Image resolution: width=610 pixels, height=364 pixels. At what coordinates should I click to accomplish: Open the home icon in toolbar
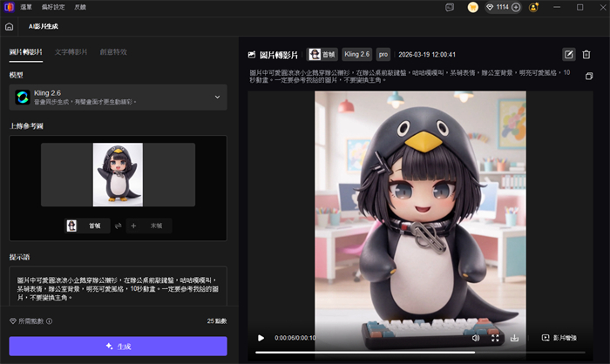point(9,26)
